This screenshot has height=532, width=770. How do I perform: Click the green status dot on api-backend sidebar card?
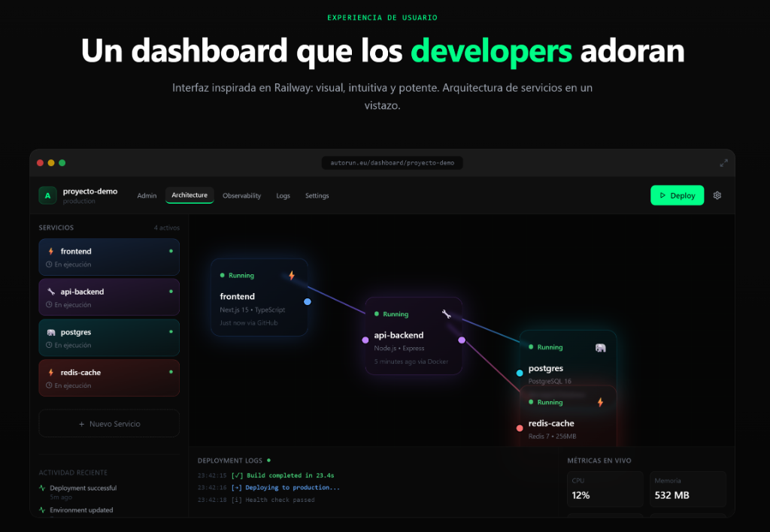(x=171, y=291)
